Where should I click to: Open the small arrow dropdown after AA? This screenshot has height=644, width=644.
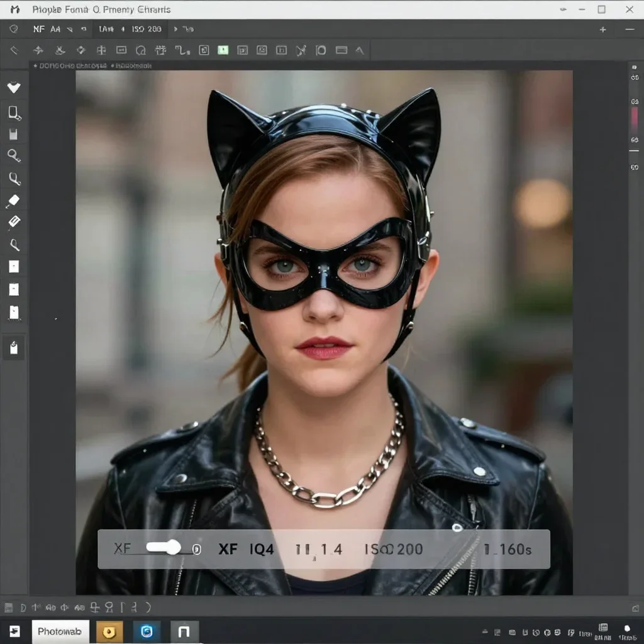click(x=69, y=30)
